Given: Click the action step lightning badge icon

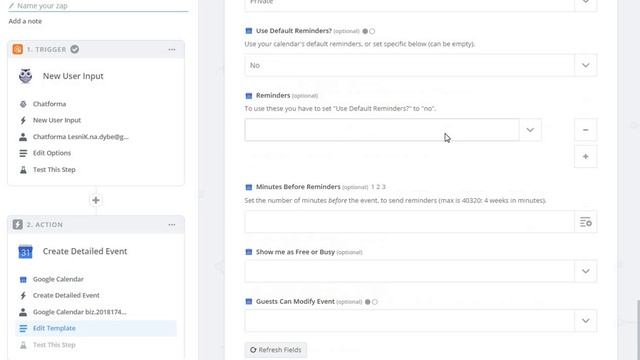Looking at the screenshot, I should coord(18,224).
